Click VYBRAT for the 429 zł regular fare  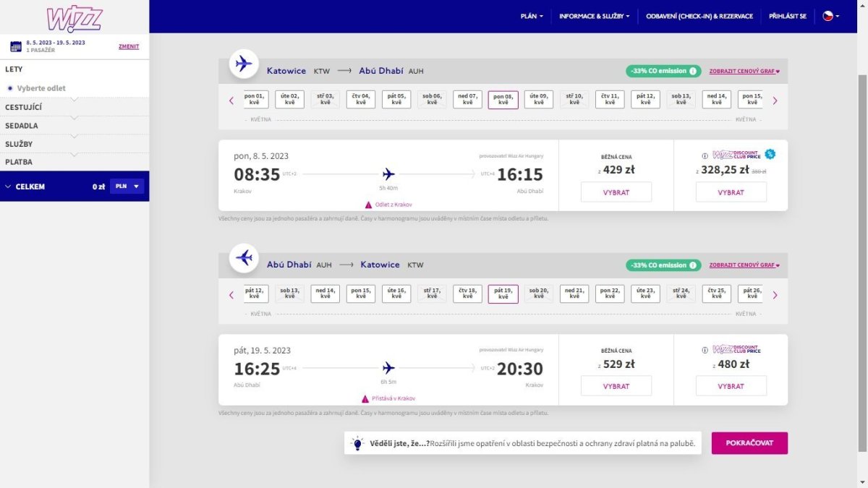point(616,192)
